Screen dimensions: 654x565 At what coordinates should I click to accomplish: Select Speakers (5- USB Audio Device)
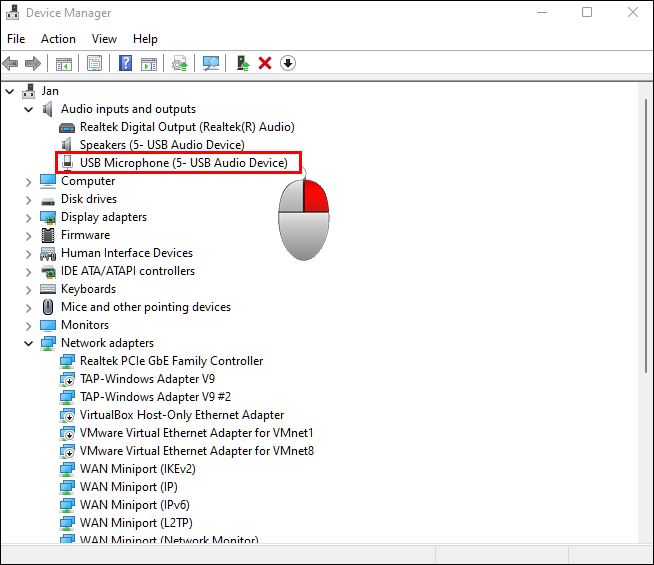pos(162,145)
